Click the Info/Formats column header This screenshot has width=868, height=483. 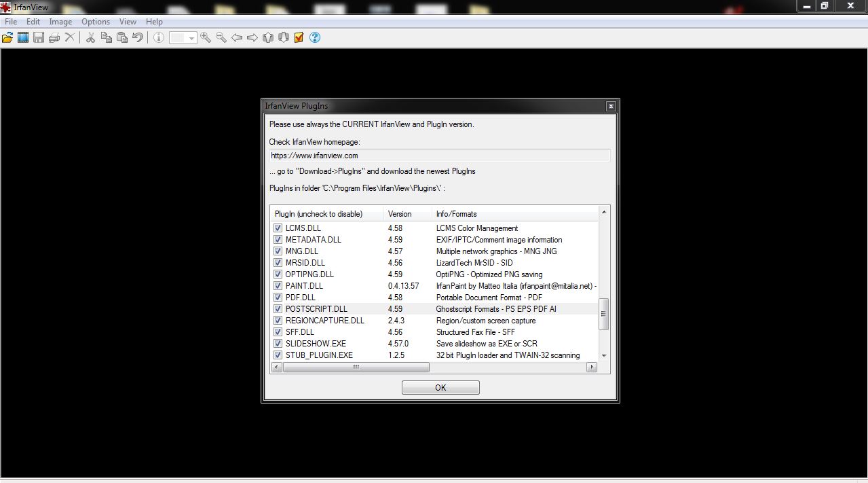pos(515,214)
